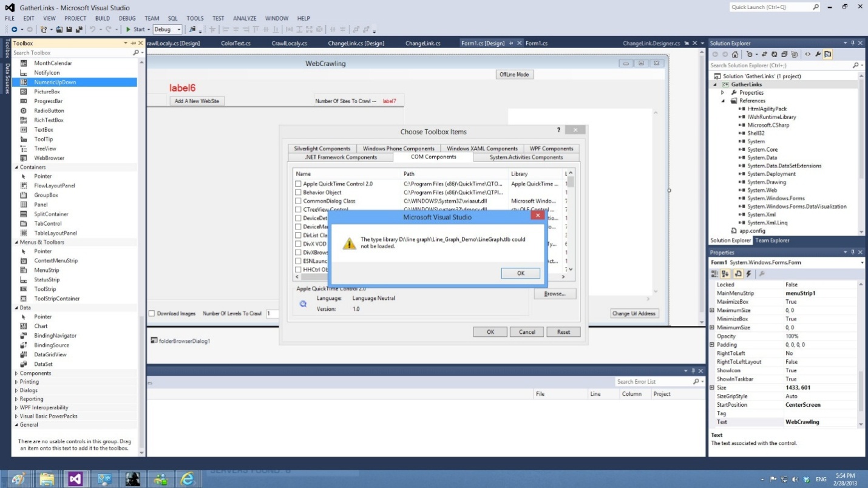Click the search magnifier in Toolbox search box

pos(136,53)
